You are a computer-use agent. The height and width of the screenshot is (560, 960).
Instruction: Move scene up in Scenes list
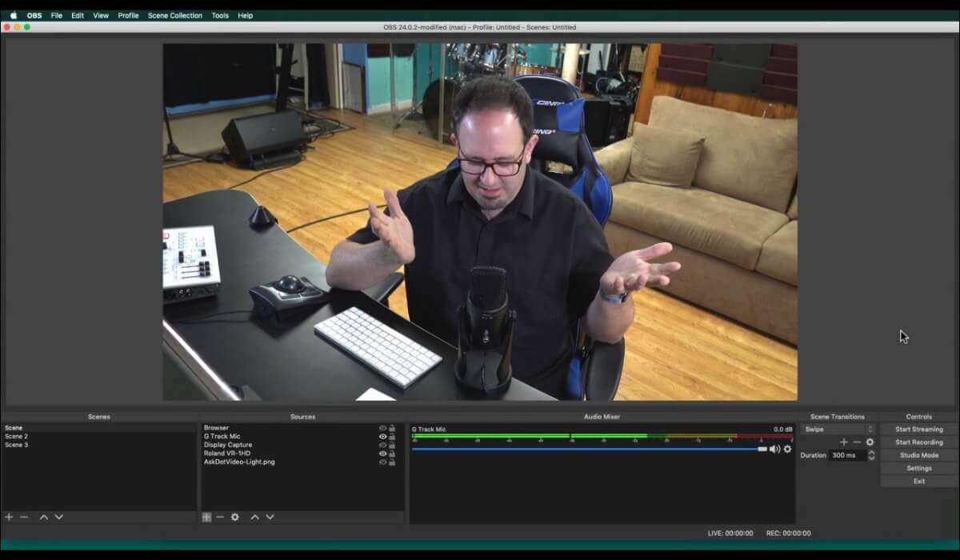coord(44,518)
